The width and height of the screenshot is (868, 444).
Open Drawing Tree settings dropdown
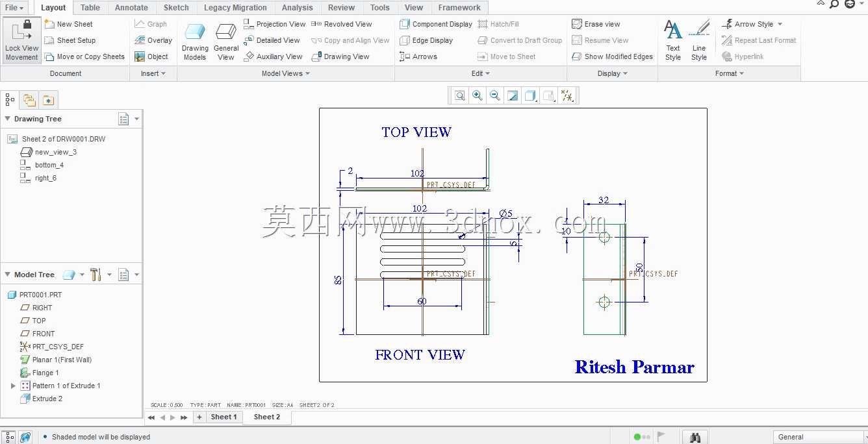point(129,119)
